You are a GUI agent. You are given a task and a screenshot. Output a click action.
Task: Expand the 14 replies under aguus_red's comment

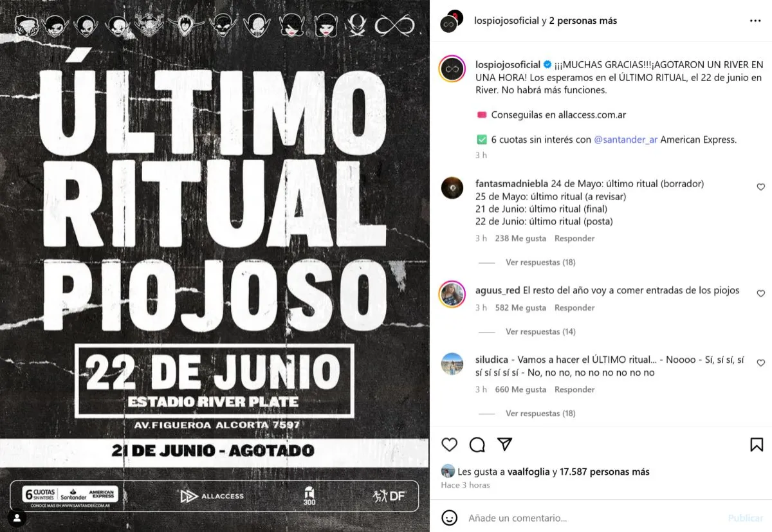pyautogui.click(x=540, y=332)
